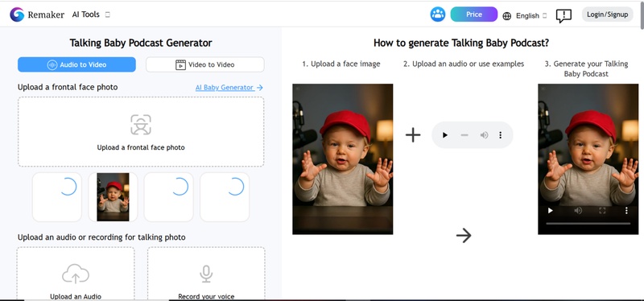Click "Upload an audio or recording for talking photo" label
This screenshot has height=301, width=644.
coord(101,237)
